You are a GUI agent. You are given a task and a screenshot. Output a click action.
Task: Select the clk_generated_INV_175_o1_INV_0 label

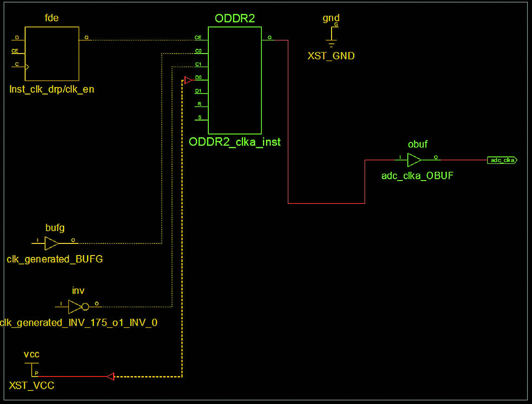point(79,323)
